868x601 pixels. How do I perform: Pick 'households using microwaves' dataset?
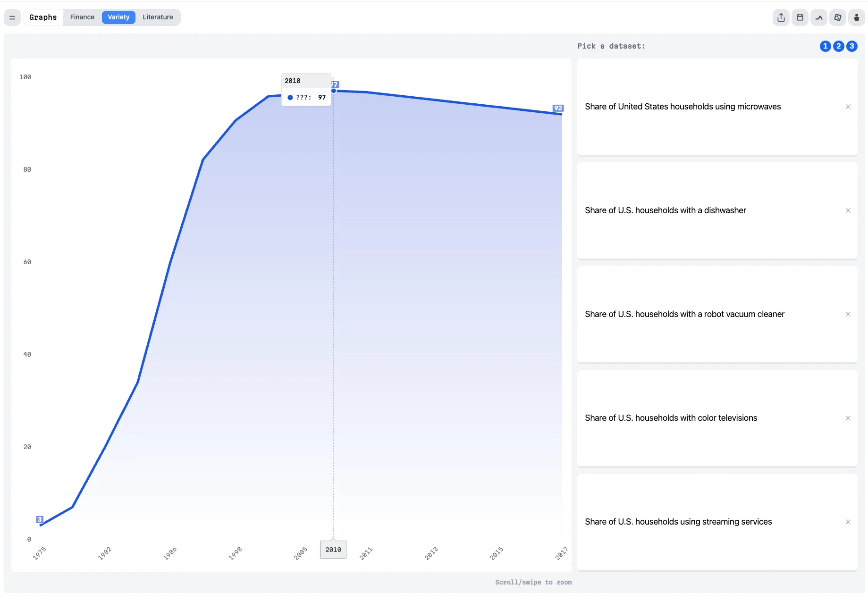coord(683,107)
